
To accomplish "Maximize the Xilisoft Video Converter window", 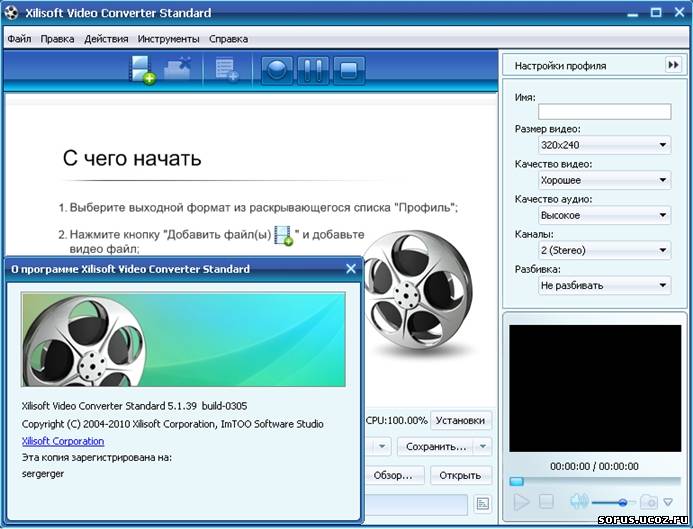I will 656,12.
